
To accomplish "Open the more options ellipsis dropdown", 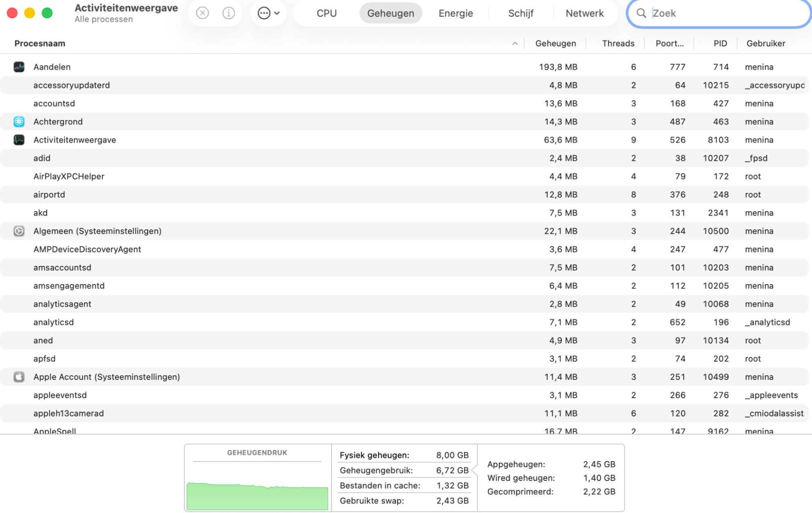I will click(269, 13).
